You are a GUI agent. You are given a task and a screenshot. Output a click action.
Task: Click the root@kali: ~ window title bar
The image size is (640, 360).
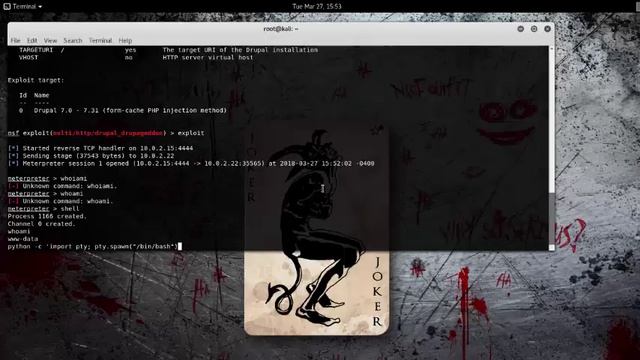click(281, 29)
